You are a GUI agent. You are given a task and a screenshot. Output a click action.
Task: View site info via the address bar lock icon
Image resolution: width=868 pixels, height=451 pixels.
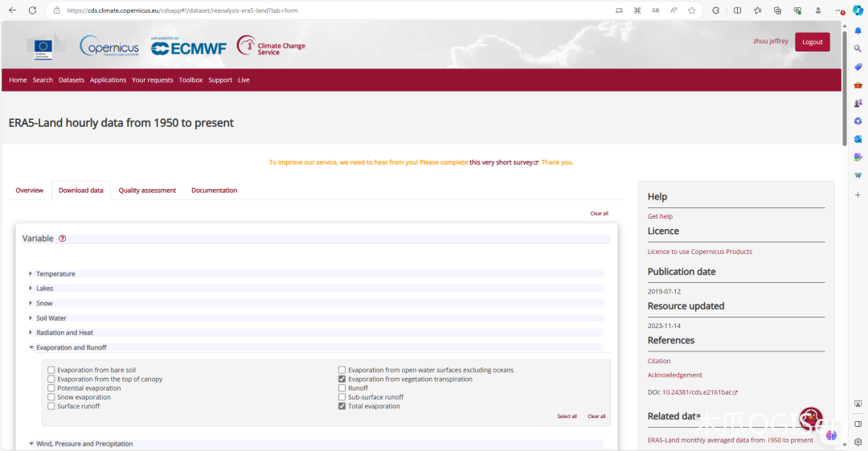[56, 10]
